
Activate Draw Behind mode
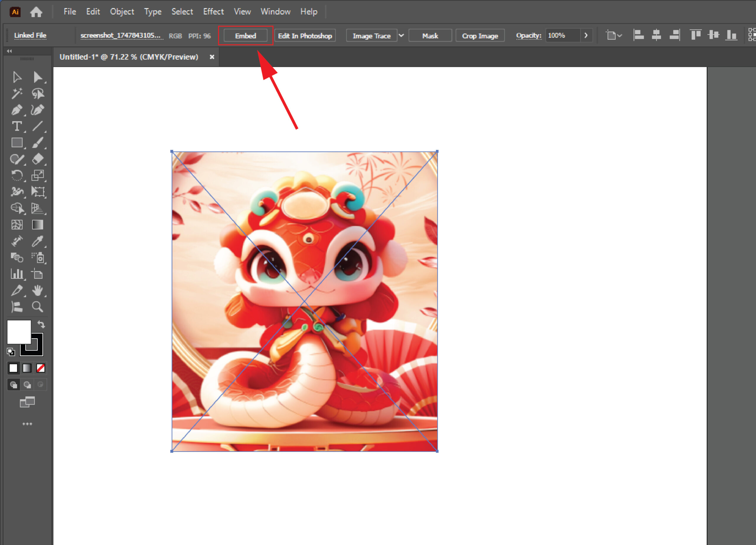click(x=27, y=385)
